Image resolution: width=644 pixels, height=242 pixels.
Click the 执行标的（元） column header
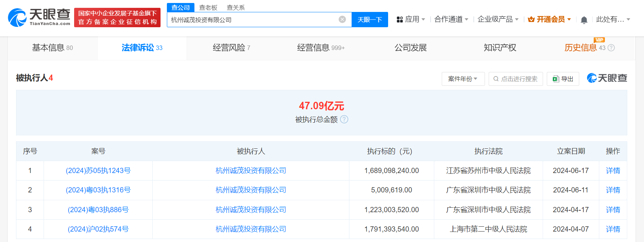click(391, 151)
